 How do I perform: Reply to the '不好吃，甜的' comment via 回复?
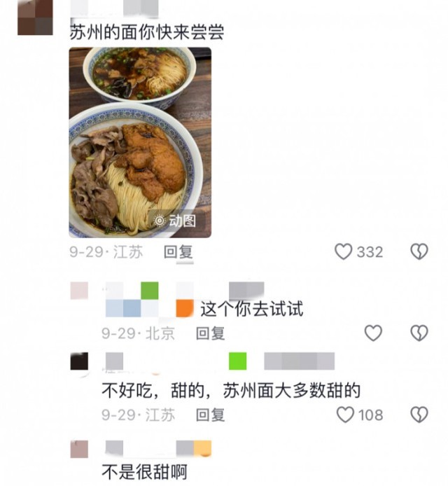(x=211, y=415)
